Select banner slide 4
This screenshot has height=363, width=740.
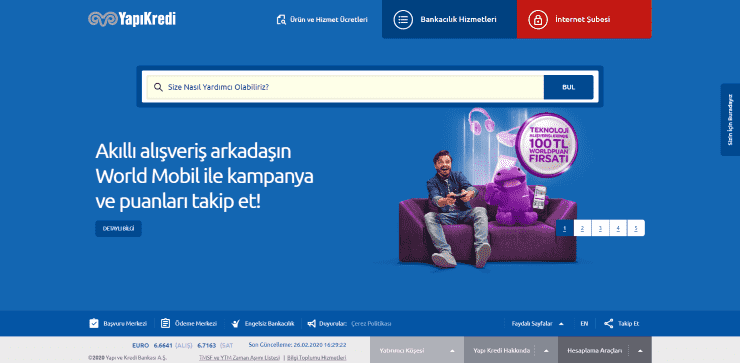pos(618,228)
